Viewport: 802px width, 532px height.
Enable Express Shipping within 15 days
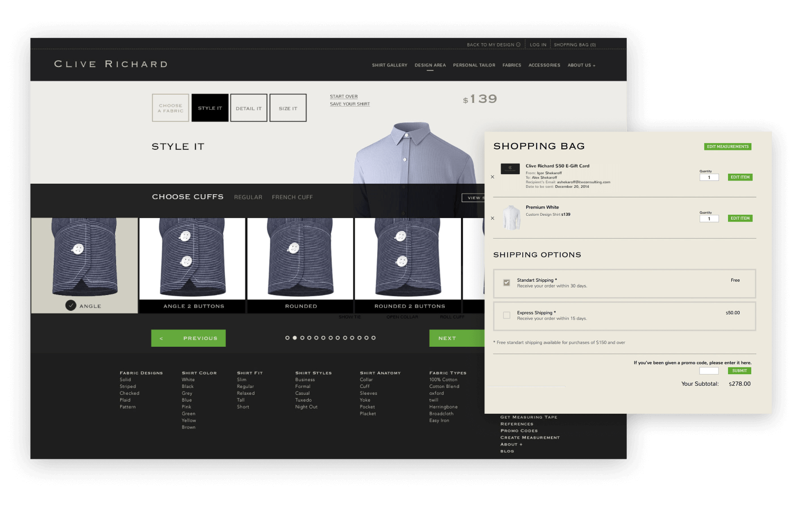tap(506, 315)
